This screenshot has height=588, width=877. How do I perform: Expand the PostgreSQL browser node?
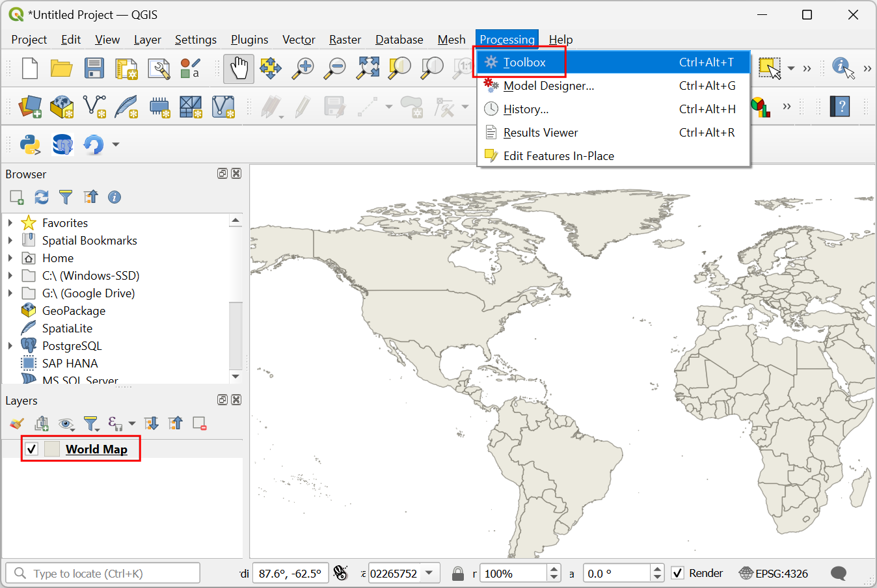point(10,346)
